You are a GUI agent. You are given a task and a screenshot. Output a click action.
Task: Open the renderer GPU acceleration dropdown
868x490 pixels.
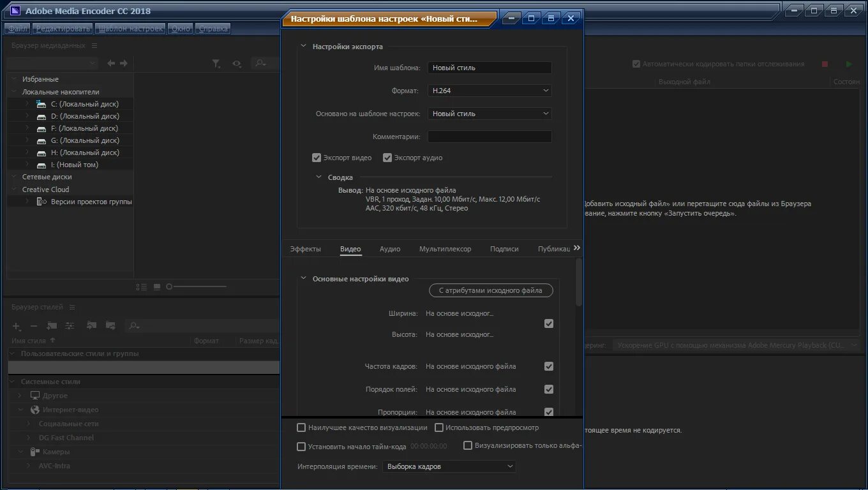click(x=736, y=345)
